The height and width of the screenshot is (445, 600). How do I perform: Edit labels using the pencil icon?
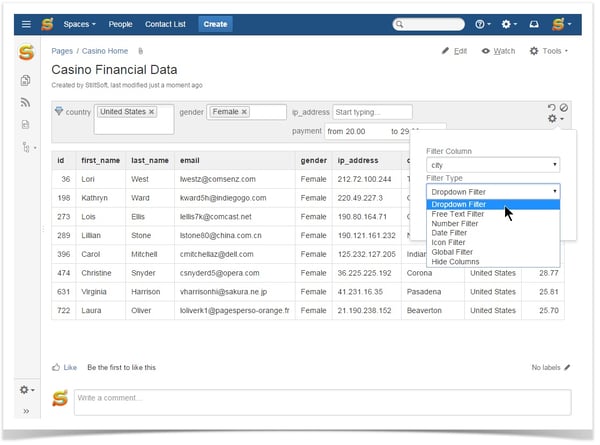[x=567, y=367]
